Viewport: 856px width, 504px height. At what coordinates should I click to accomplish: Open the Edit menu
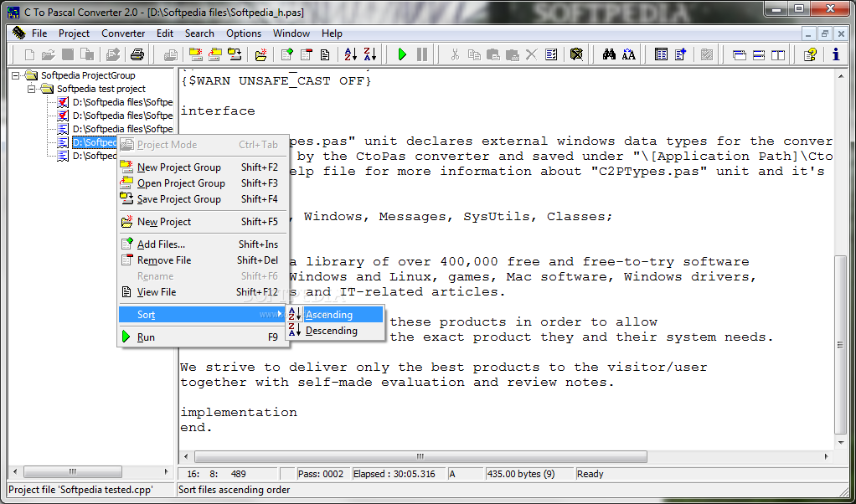pos(165,33)
